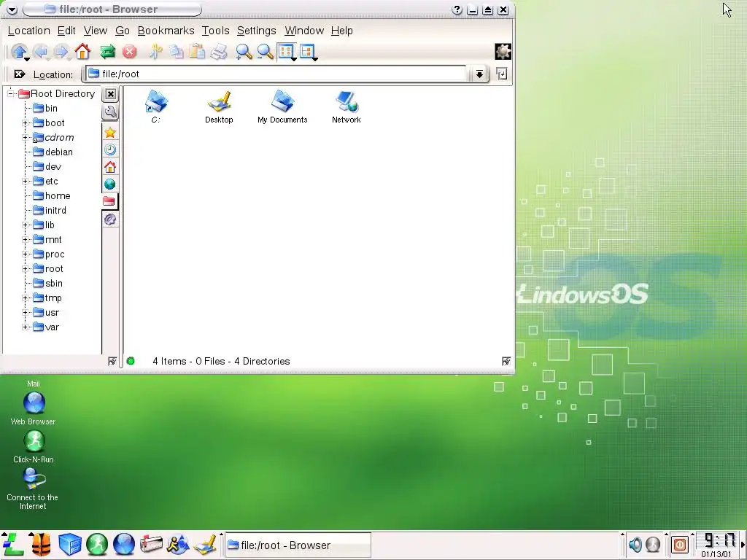This screenshot has width=747, height=560.
Task: Expand the boot folder in the tree
Action: (x=26, y=122)
